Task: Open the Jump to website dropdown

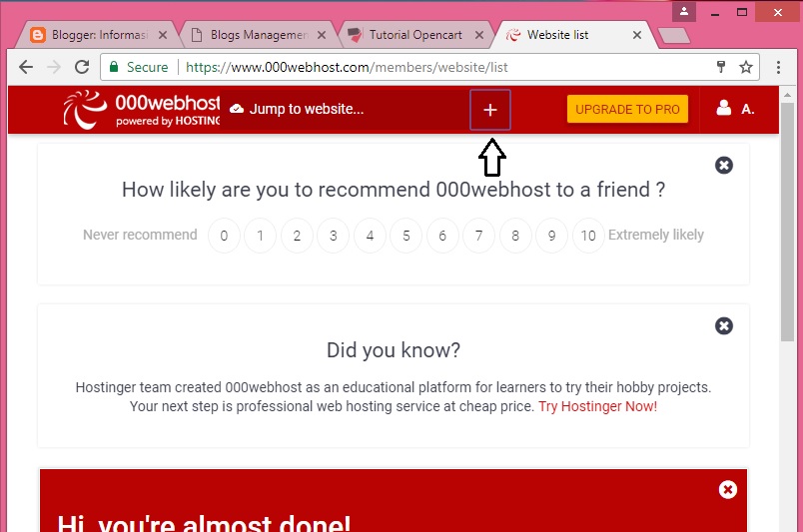Action: coord(345,109)
